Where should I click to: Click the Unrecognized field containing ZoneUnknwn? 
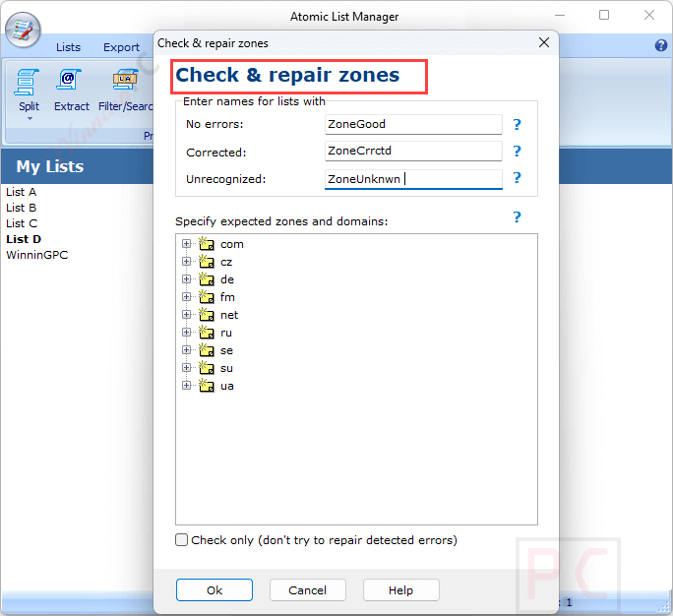pyautogui.click(x=413, y=179)
